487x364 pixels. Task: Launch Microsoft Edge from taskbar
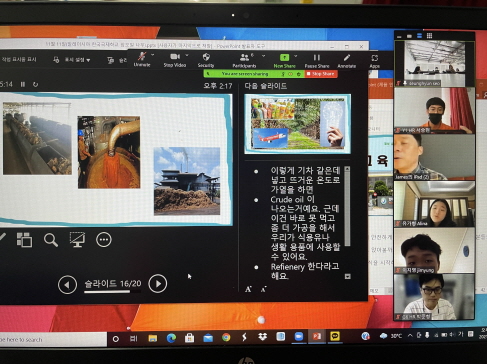(x=171, y=338)
